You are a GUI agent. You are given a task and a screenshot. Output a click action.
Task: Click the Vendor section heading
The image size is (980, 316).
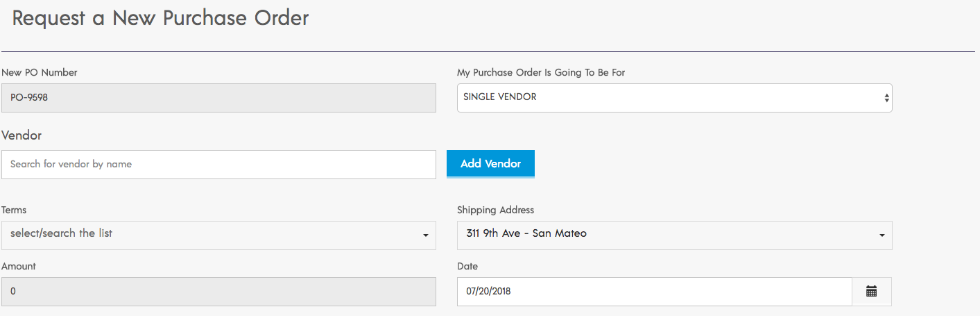(22, 135)
